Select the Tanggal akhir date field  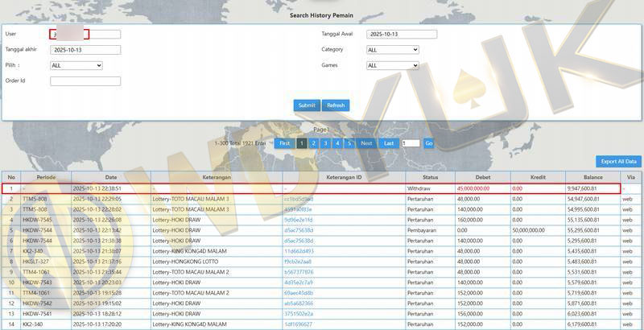pos(85,50)
